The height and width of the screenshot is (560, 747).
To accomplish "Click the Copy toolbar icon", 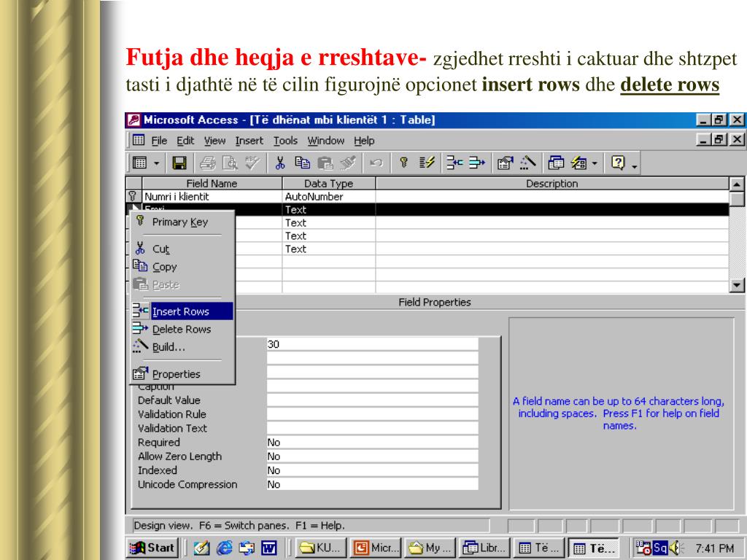I will pyautogui.click(x=303, y=163).
